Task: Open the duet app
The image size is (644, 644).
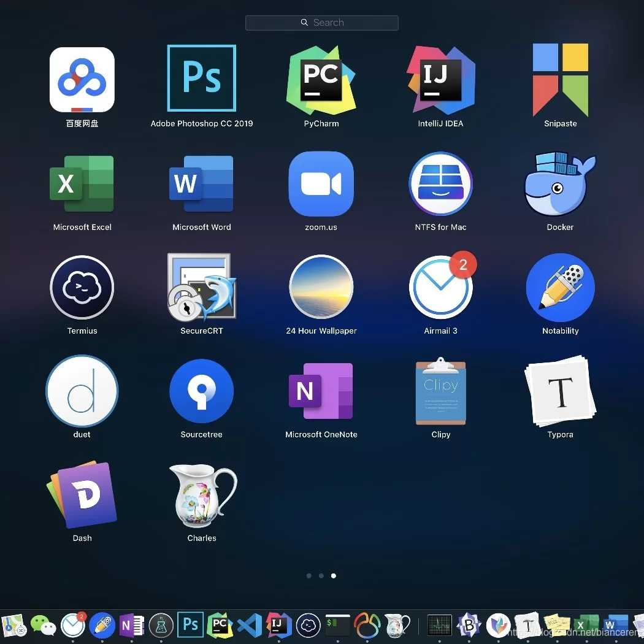Action: 82,391
